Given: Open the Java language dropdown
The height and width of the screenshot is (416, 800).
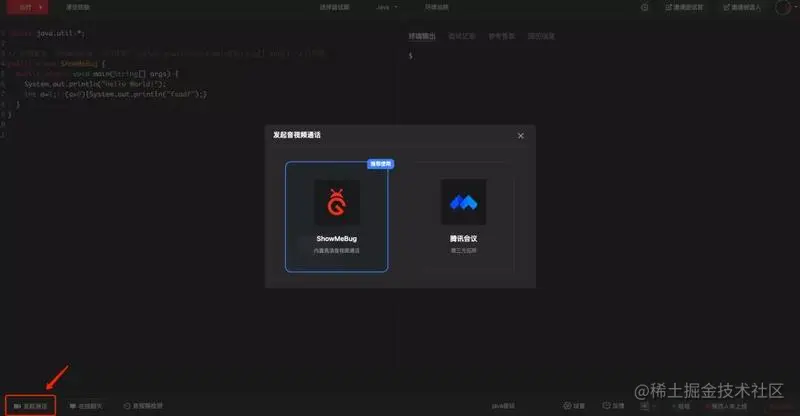Looking at the screenshot, I should 387,7.
